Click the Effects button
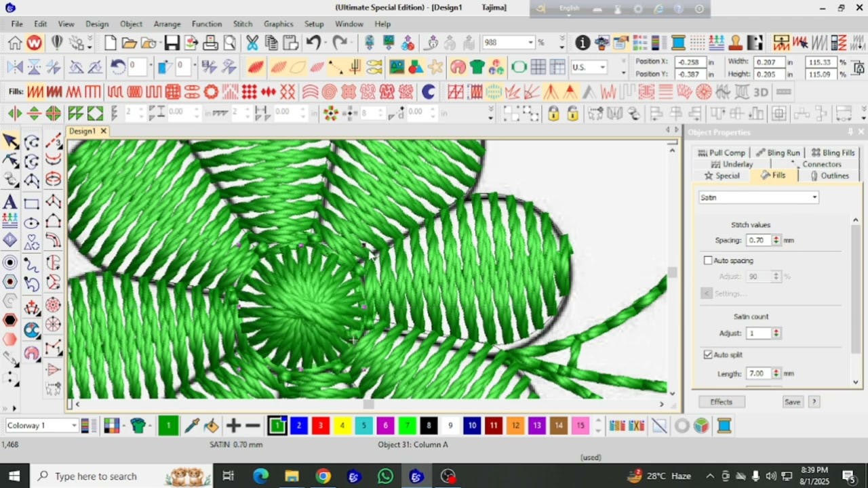The height and width of the screenshot is (488, 868). click(721, 402)
